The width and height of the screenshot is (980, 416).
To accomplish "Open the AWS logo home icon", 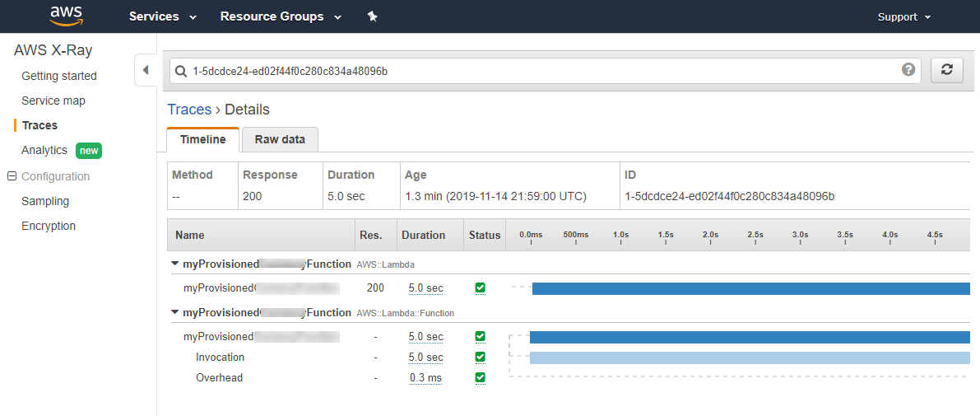I will (67, 16).
